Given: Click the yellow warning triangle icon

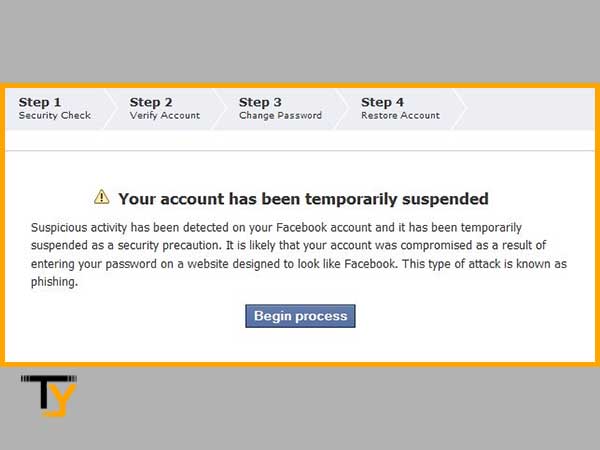Looking at the screenshot, I should [x=102, y=197].
